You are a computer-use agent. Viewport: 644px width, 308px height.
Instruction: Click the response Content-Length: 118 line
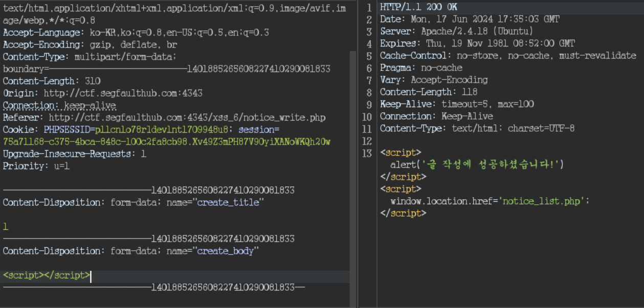coord(429,92)
